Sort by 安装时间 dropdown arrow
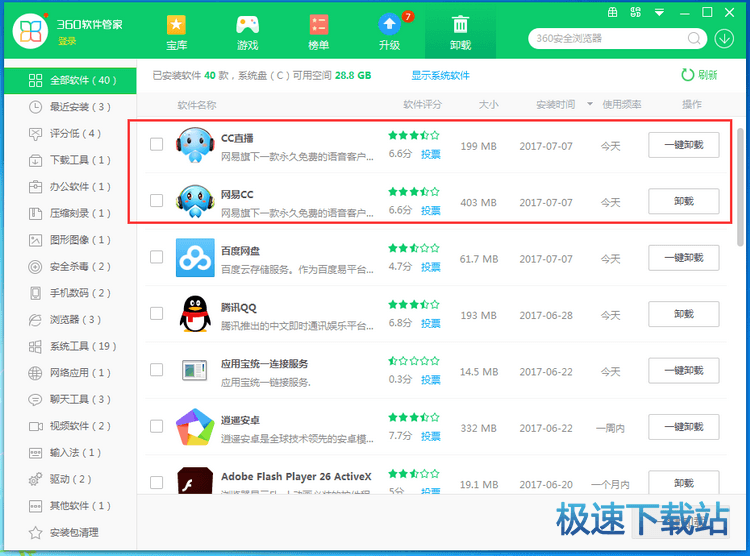The width and height of the screenshot is (750, 556). click(590, 104)
